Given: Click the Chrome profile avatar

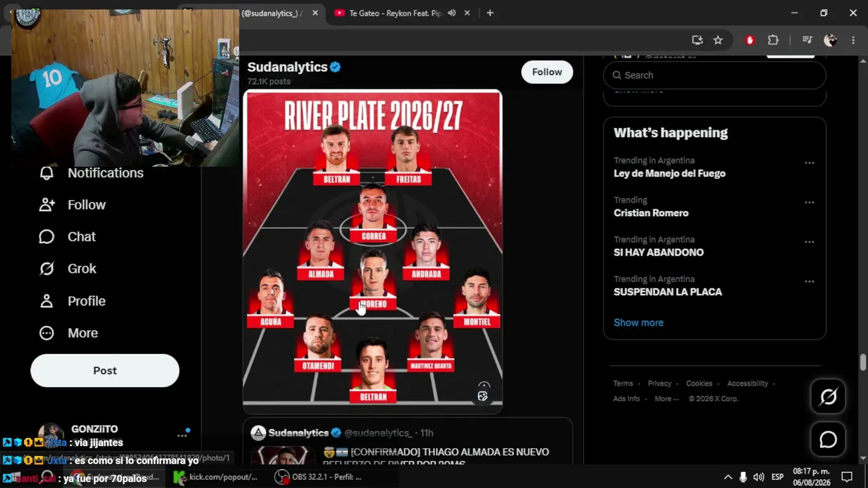Looking at the screenshot, I should (x=830, y=40).
